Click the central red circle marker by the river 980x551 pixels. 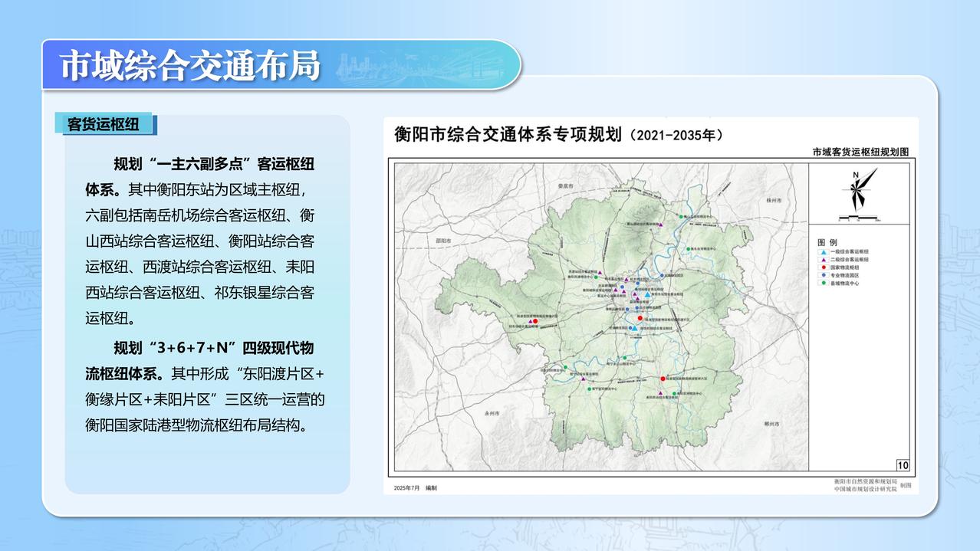pos(640,316)
